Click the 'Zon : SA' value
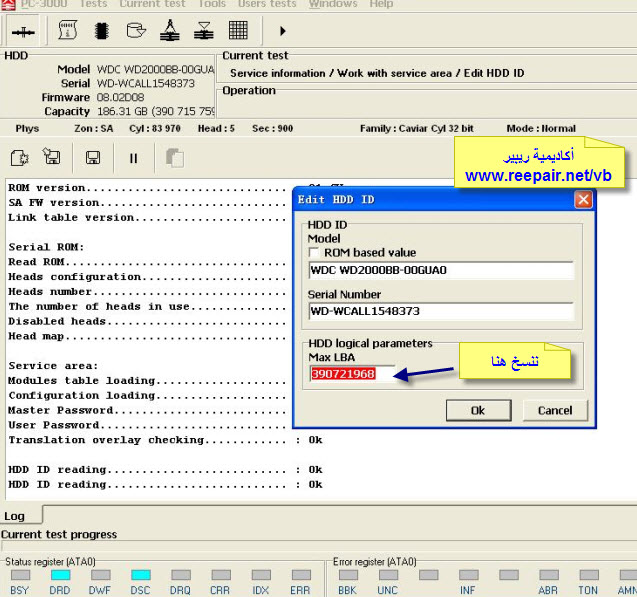 point(93,129)
